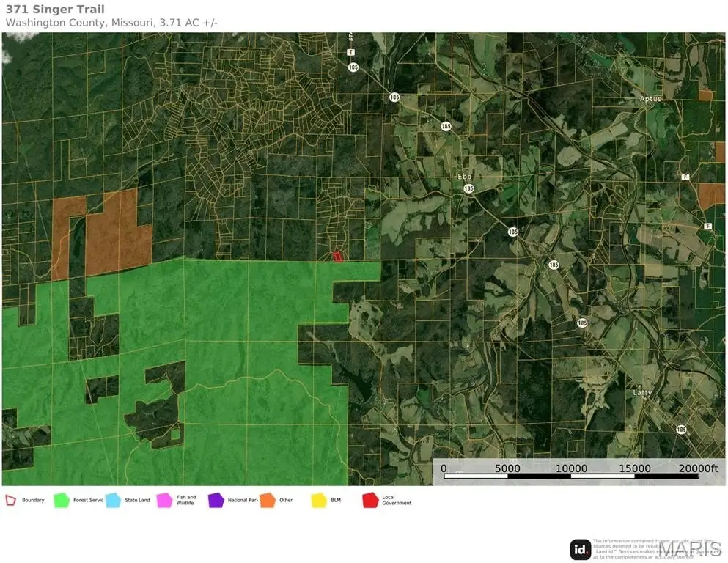
Task: Click the Latty town label
Action: click(x=642, y=392)
